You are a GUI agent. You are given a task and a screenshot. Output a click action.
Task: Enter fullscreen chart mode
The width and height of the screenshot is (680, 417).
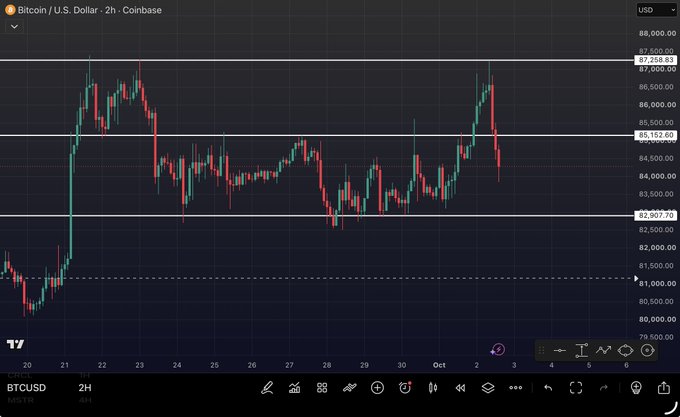click(576, 388)
